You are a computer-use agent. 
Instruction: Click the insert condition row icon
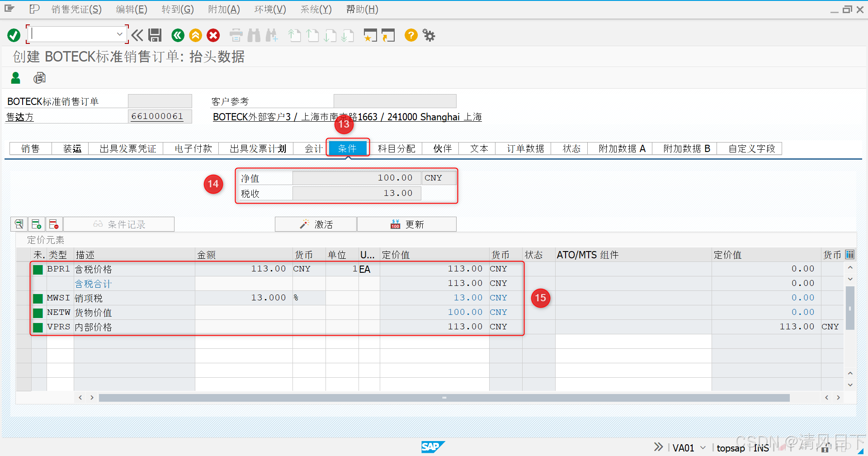pos(36,224)
